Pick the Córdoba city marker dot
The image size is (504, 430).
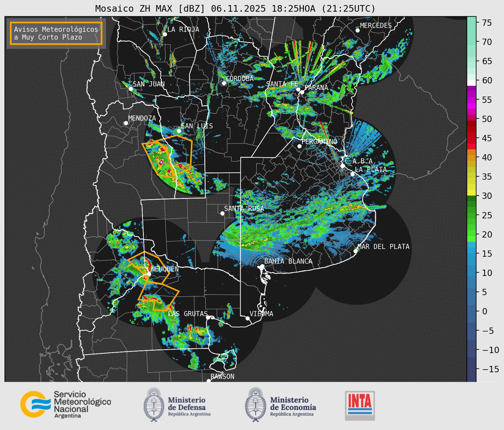(224, 83)
